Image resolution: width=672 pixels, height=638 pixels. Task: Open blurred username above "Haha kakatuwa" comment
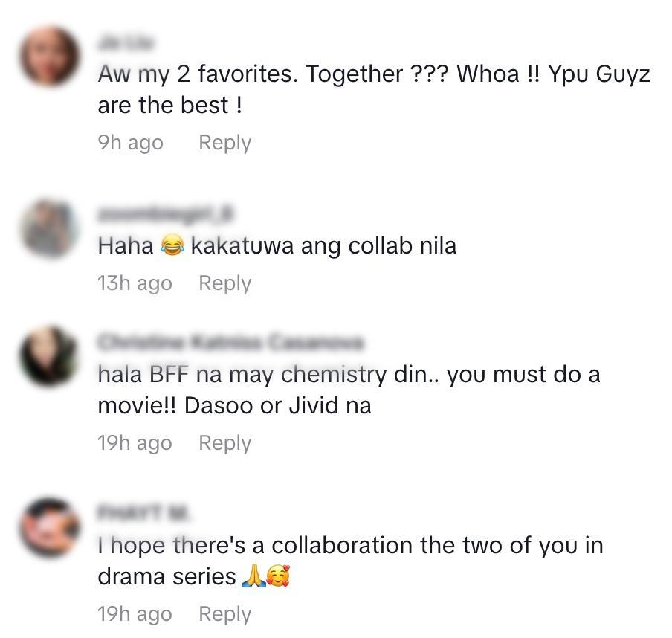[166, 214]
